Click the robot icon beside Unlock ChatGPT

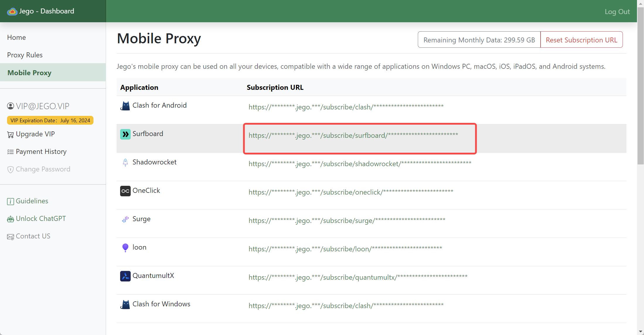11,219
